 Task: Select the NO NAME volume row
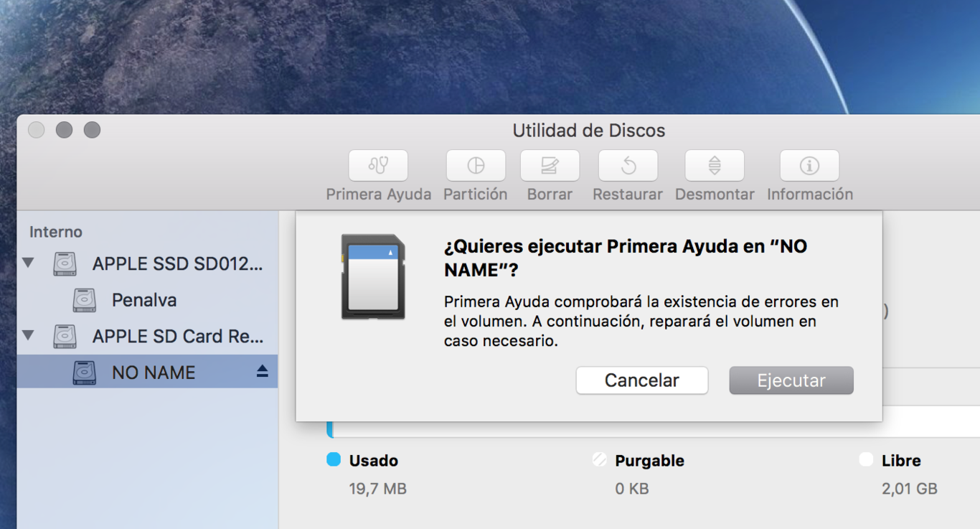147,373
